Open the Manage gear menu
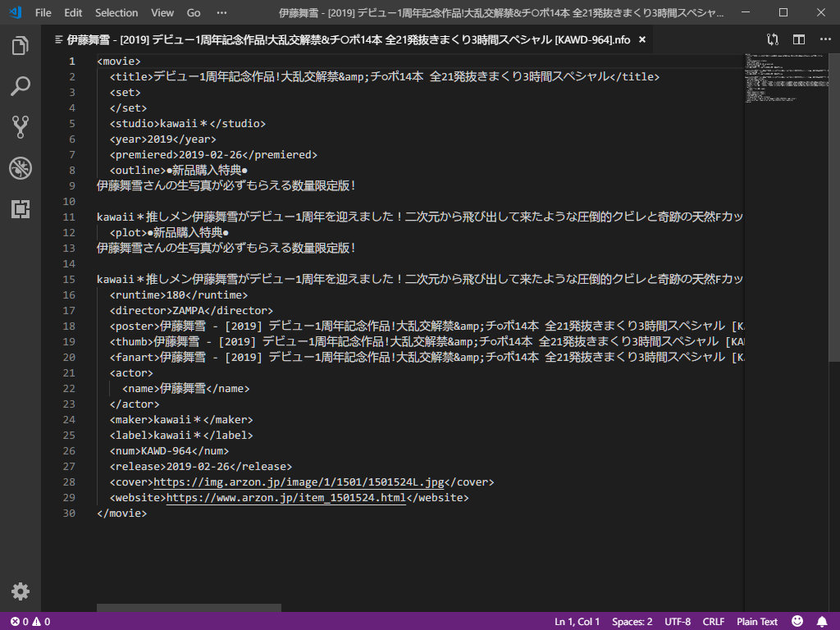Image resolution: width=840 pixels, height=630 pixels. pyautogui.click(x=21, y=591)
